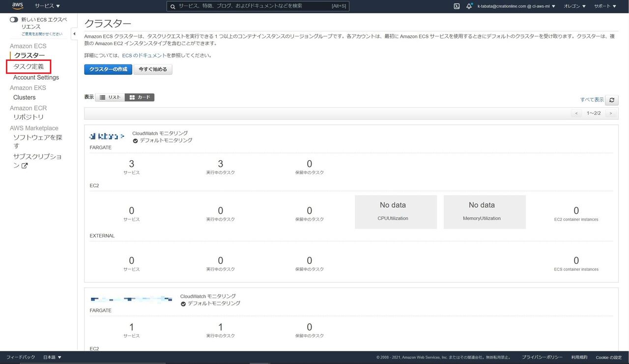Go to next page of clusters

[x=610, y=113]
